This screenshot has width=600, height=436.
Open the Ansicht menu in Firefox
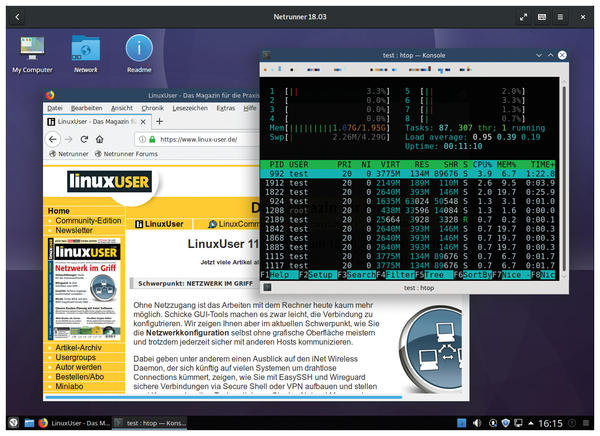tap(122, 108)
